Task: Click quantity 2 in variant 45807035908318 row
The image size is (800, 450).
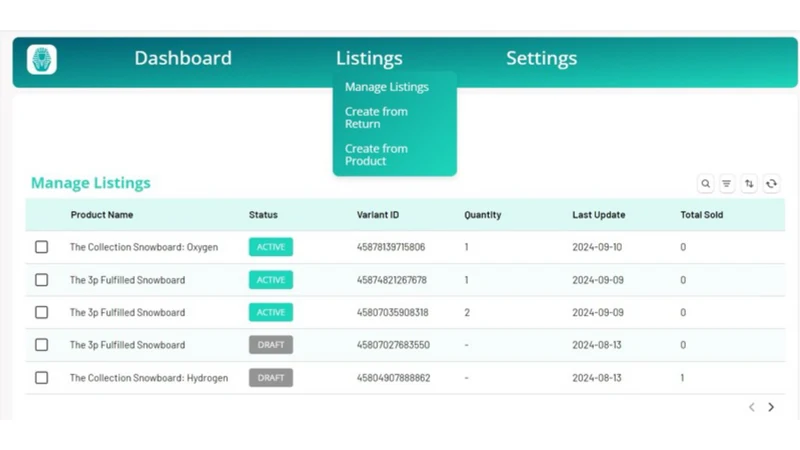Action: point(467,313)
